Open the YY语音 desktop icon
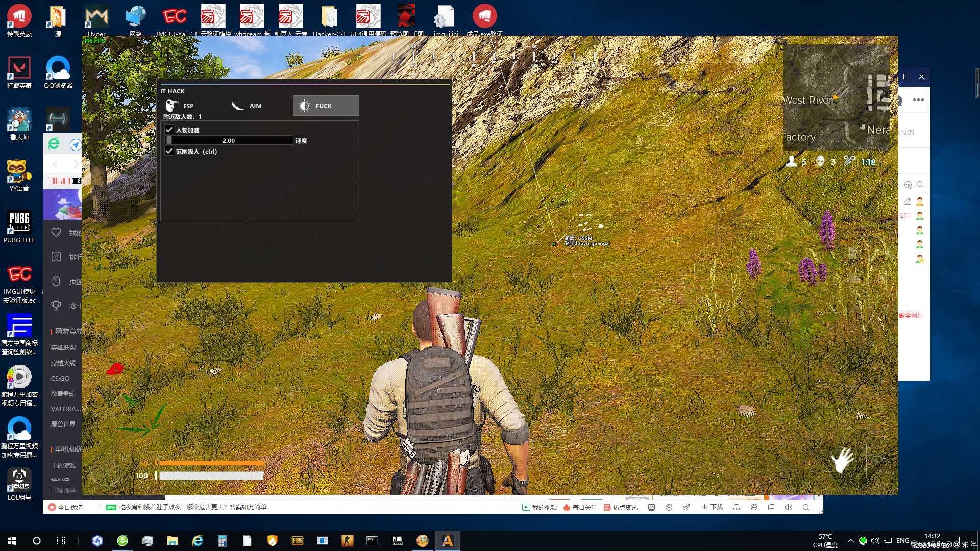Screen dimensions: 980x551 coord(19,175)
